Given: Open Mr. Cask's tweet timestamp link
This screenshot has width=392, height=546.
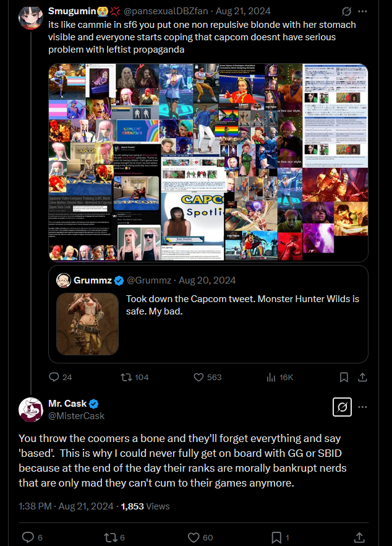Looking at the screenshot, I should click(66, 506).
